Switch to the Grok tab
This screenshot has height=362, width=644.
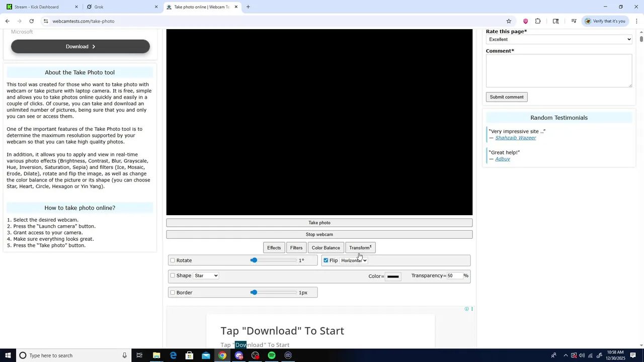[x=121, y=7]
